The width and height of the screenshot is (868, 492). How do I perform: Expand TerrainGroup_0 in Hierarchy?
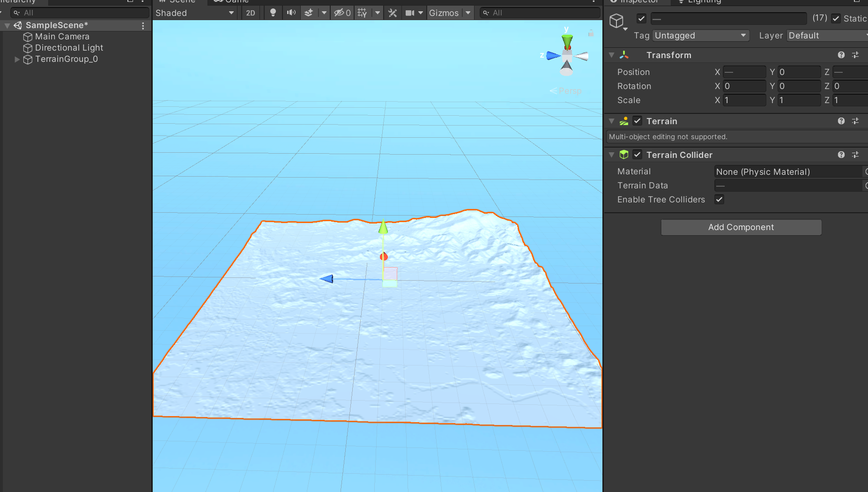point(17,60)
